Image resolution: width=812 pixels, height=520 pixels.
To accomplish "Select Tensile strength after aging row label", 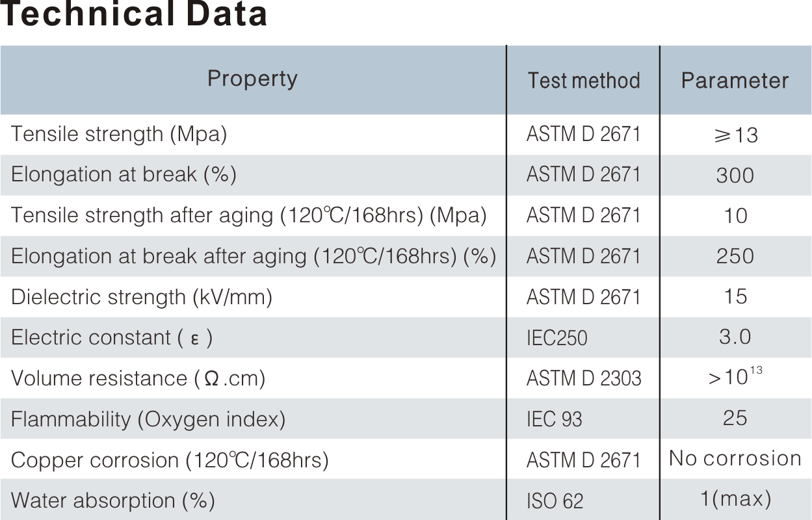I will click(x=248, y=216).
